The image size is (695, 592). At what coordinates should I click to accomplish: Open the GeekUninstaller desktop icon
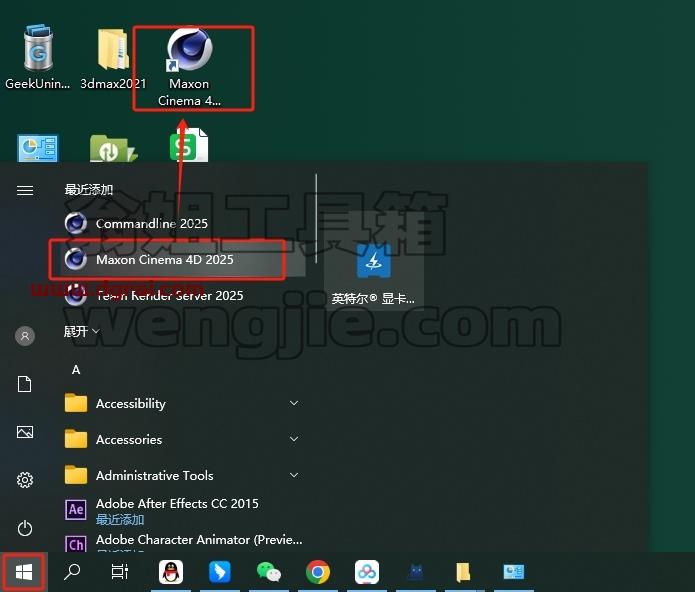[x=38, y=57]
